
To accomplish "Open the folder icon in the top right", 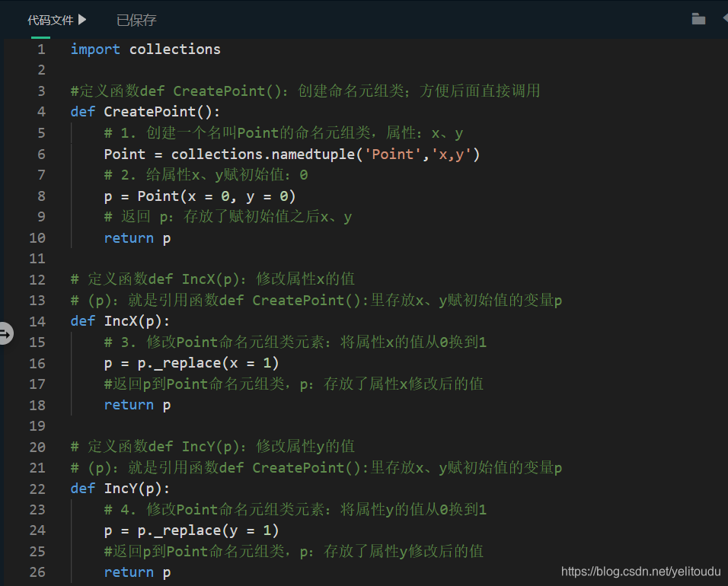I will coord(698,19).
